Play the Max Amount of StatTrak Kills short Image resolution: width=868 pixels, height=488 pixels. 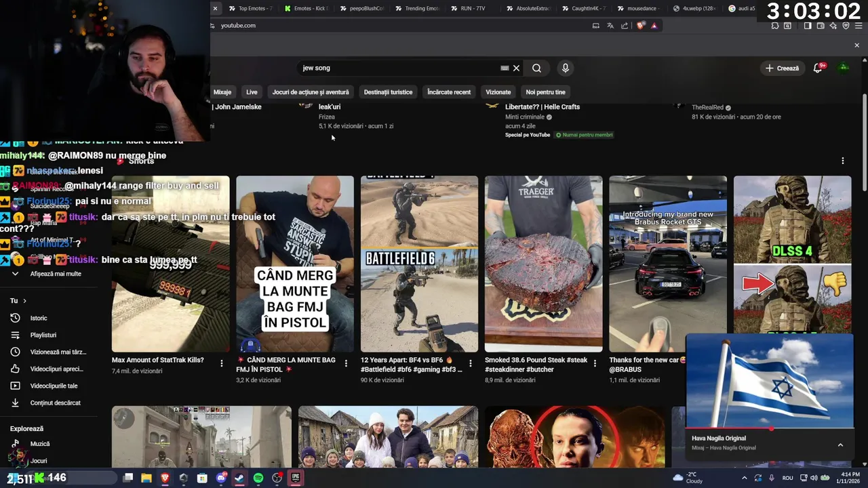(x=170, y=264)
